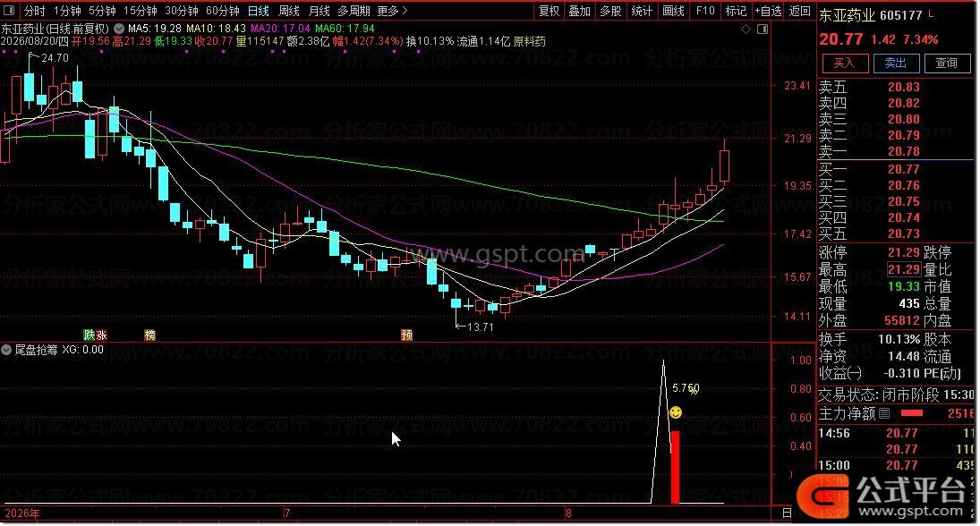Click the 8 month marker on timeline

pos(568,513)
